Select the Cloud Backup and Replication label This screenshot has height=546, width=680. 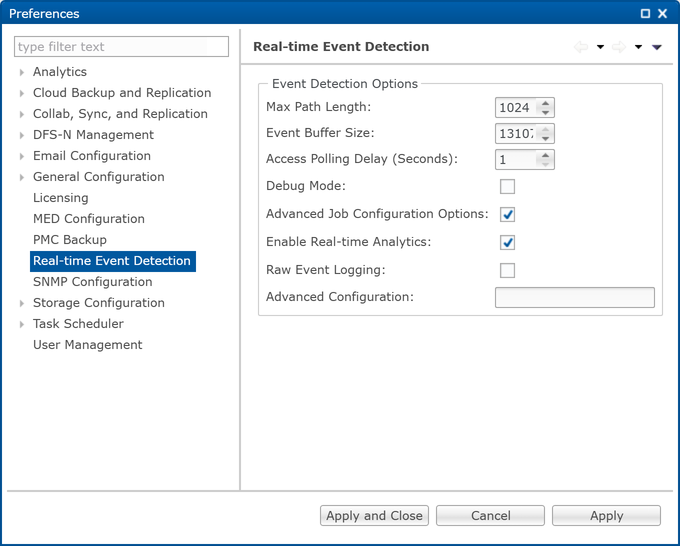pos(122,93)
